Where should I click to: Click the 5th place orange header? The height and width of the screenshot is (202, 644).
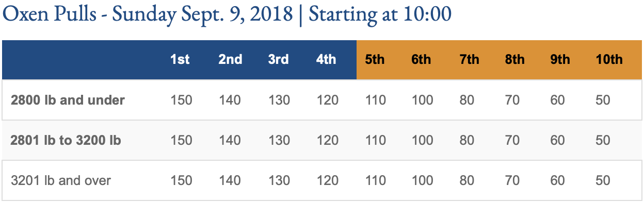[x=375, y=60]
